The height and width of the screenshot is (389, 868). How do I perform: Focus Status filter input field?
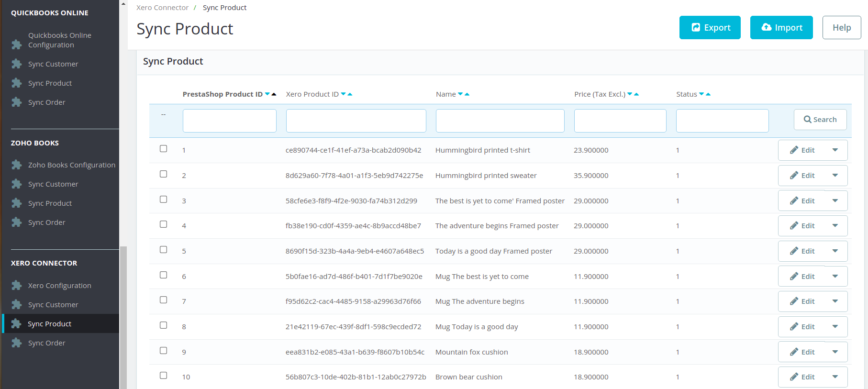(x=723, y=121)
